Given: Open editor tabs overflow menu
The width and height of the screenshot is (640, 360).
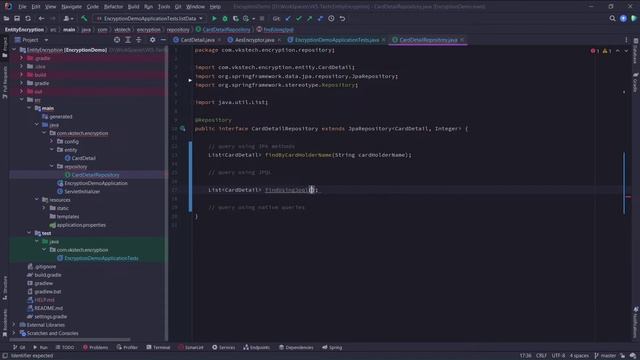Looking at the screenshot, I should (626, 40).
